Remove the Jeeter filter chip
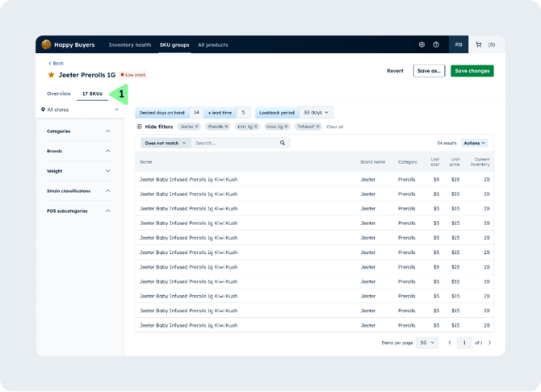The image size is (541, 392). coord(197,127)
